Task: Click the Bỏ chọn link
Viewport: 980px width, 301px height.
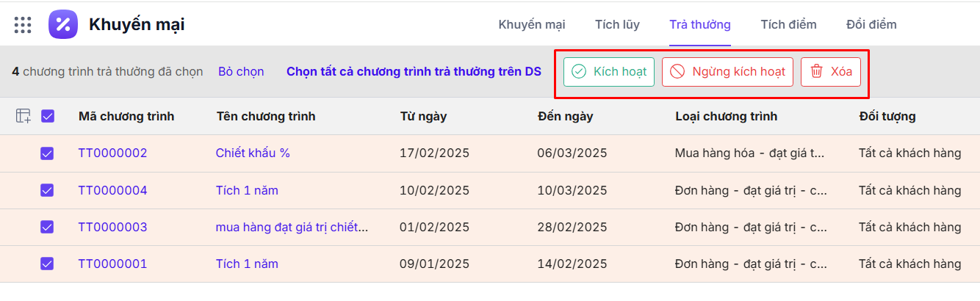Action: coord(241,72)
